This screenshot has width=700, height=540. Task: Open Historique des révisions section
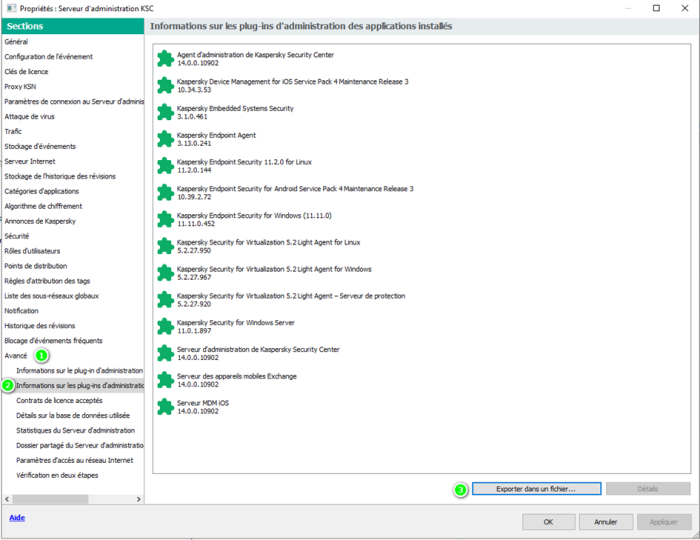pyautogui.click(x=40, y=326)
